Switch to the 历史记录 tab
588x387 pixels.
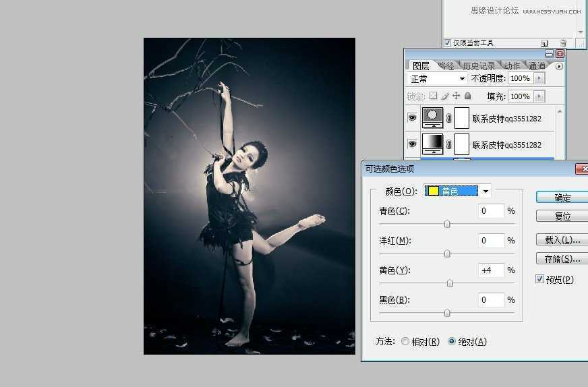(x=479, y=65)
